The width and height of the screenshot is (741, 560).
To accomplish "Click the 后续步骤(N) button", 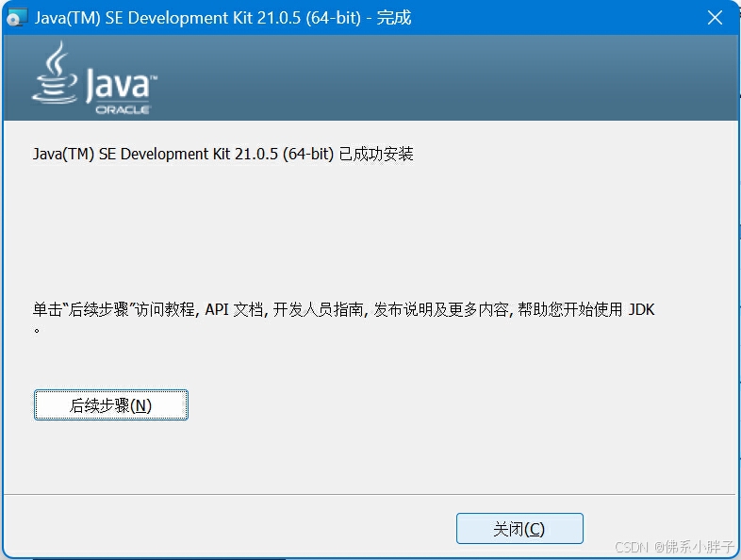I will [111, 405].
